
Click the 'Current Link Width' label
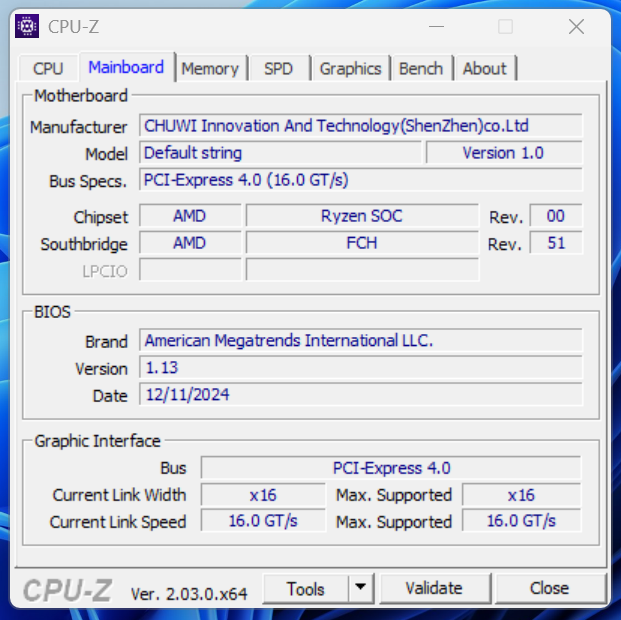[119, 495]
